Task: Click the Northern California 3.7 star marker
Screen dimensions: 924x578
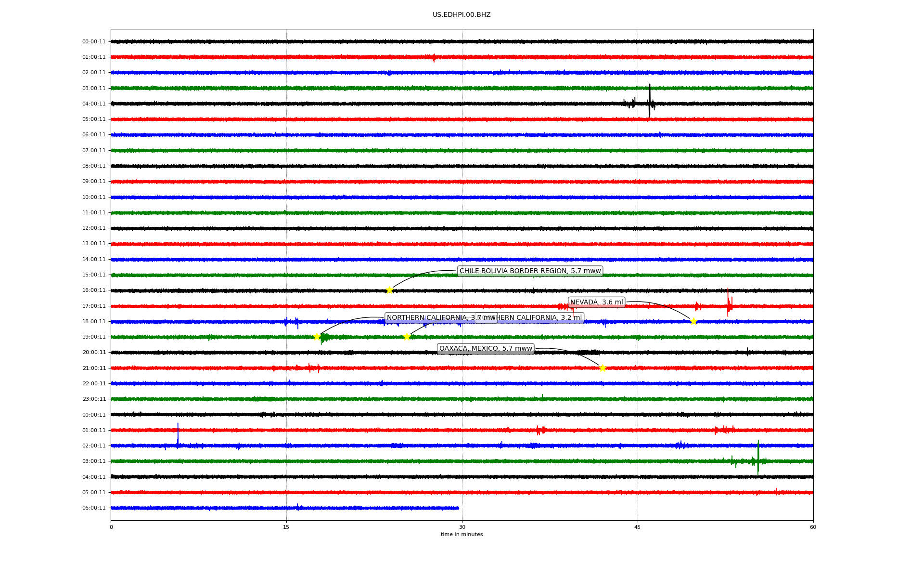Action: (x=317, y=337)
